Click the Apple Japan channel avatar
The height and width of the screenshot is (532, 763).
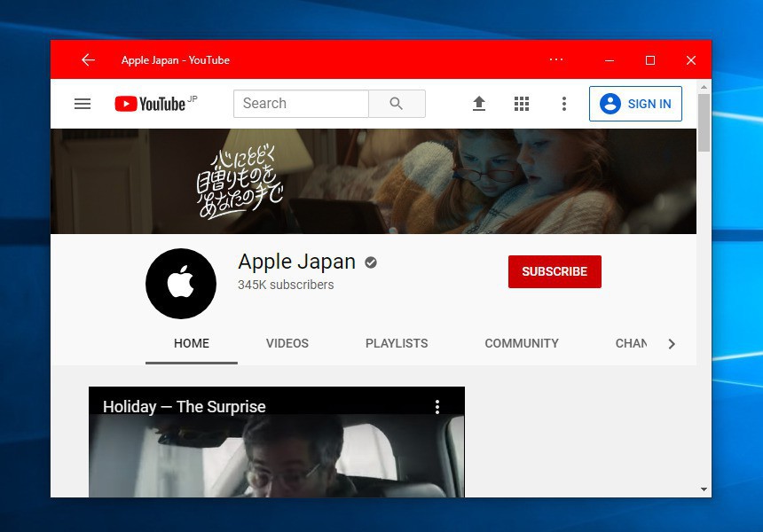point(181,284)
